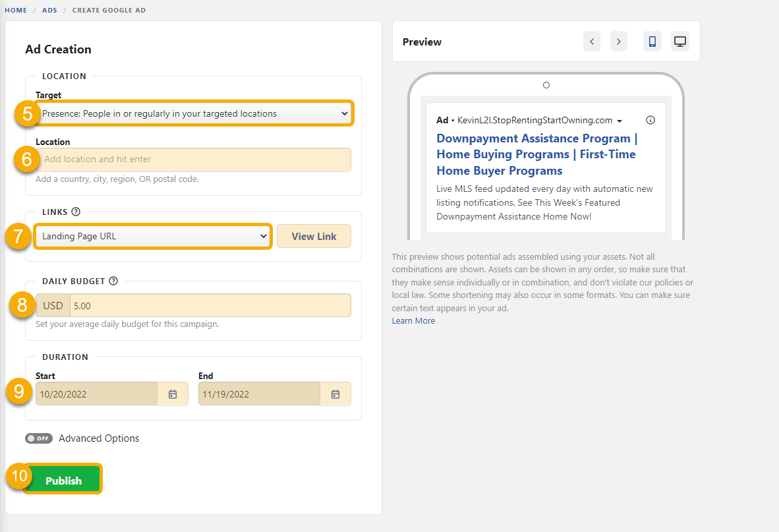Toggle Advanced Options switch on
Screen dimensions: 779x532
(x=39, y=438)
